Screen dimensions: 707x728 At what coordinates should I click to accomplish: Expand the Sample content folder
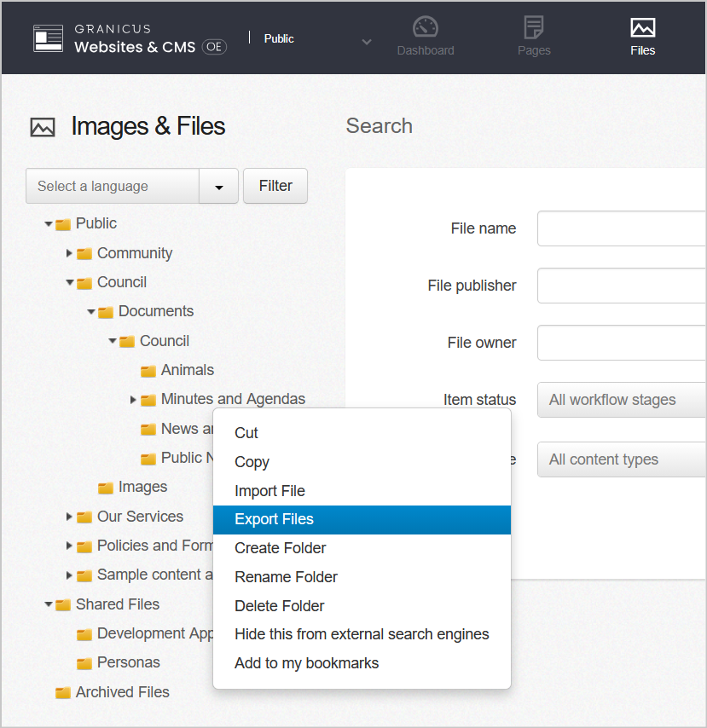(69, 575)
